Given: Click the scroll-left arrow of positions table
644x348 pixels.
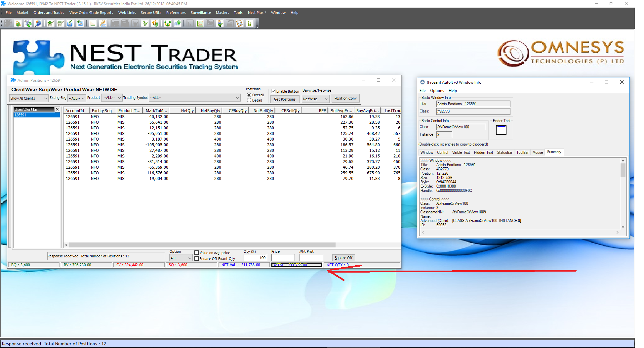Looking at the screenshot, I should coord(66,245).
